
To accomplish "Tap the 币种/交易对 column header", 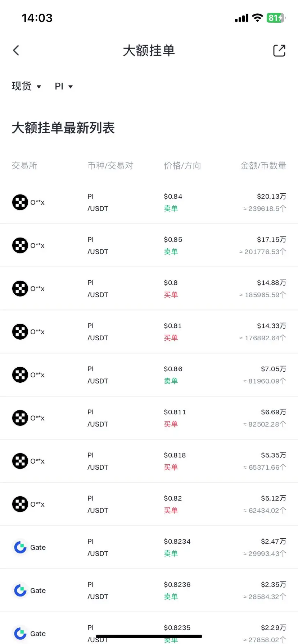I will 110,166.
